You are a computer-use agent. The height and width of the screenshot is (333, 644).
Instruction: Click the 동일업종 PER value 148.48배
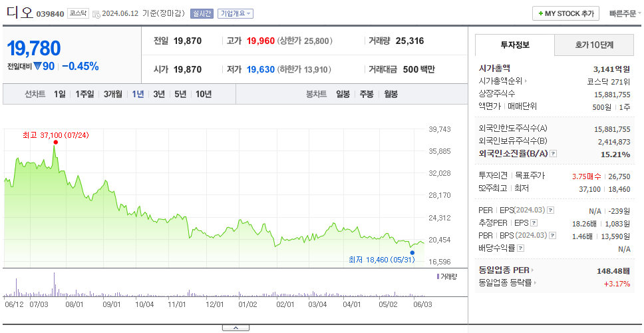(613, 271)
